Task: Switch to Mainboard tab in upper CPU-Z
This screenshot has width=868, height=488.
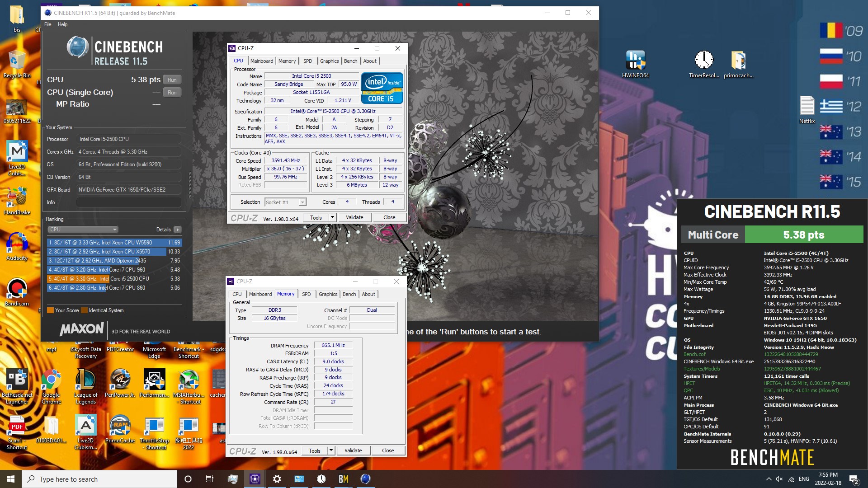Action: [262, 61]
